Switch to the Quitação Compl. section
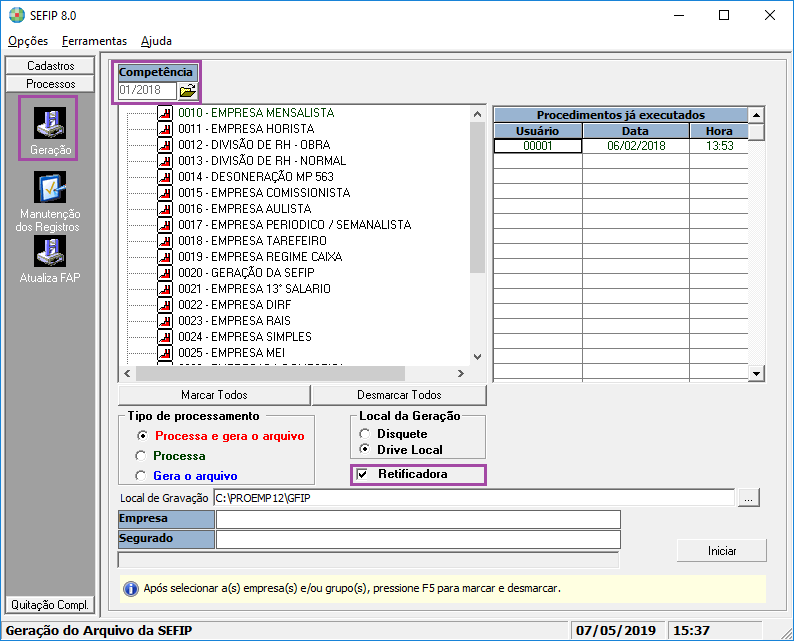The image size is (794, 641). click(50, 605)
